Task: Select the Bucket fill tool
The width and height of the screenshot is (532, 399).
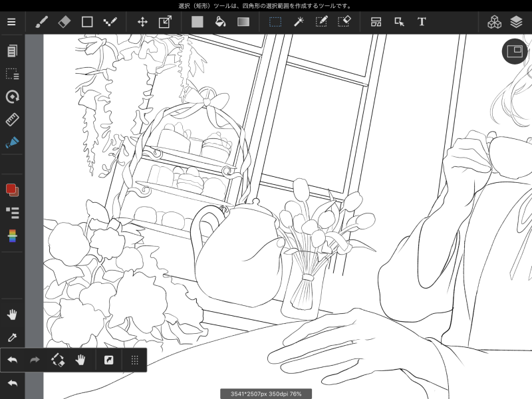Action: tap(220, 22)
